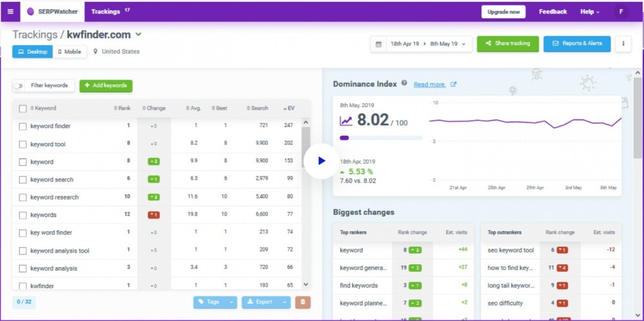Click scroll-up arrow of keyword table
The width and height of the screenshot is (644, 321).
305,122
